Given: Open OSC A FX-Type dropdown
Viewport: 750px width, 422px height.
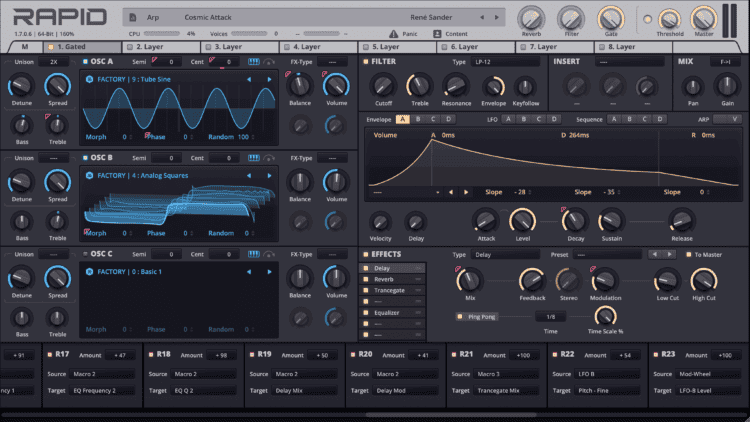Looking at the screenshot, I should (332, 62).
